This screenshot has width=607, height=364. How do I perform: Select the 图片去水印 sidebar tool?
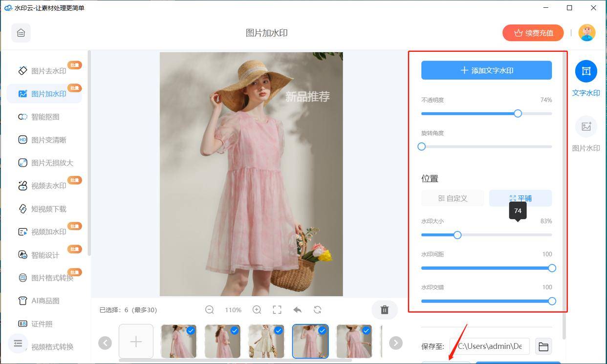click(x=46, y=70)
